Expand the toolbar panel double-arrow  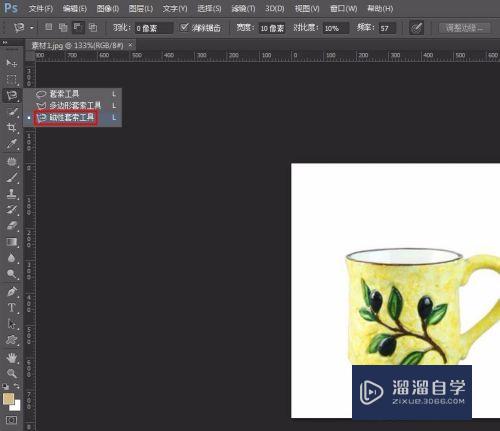pos(4,43)
